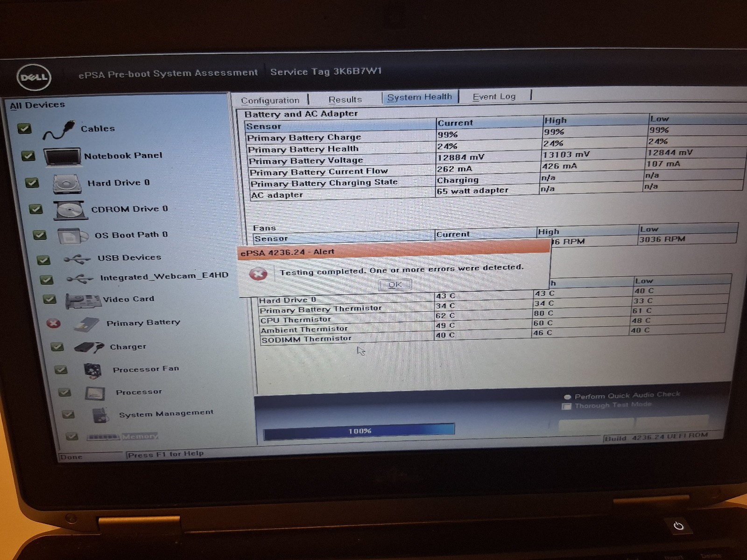Select the Memory module icon
Viewport: 747px width, 560px height.
point(104,437)
